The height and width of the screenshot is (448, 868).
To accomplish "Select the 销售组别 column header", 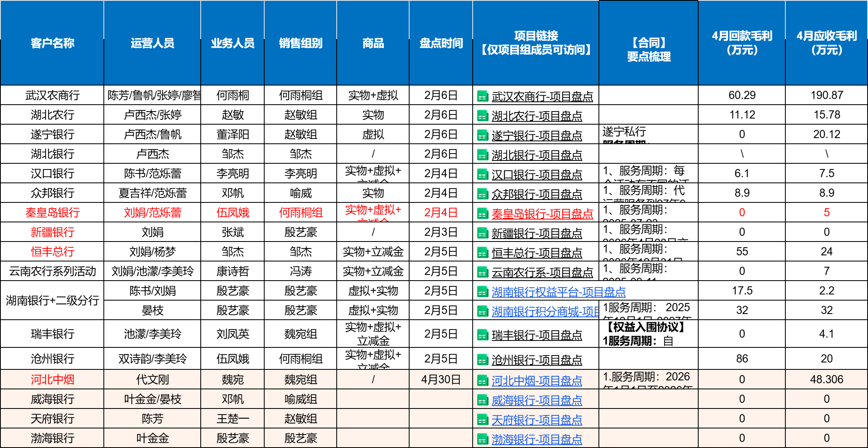I will click(300, 43).
